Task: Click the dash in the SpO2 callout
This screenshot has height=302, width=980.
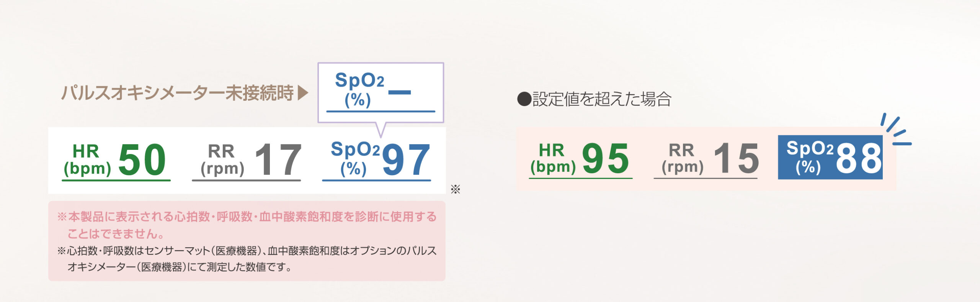Action: [399, 92]
